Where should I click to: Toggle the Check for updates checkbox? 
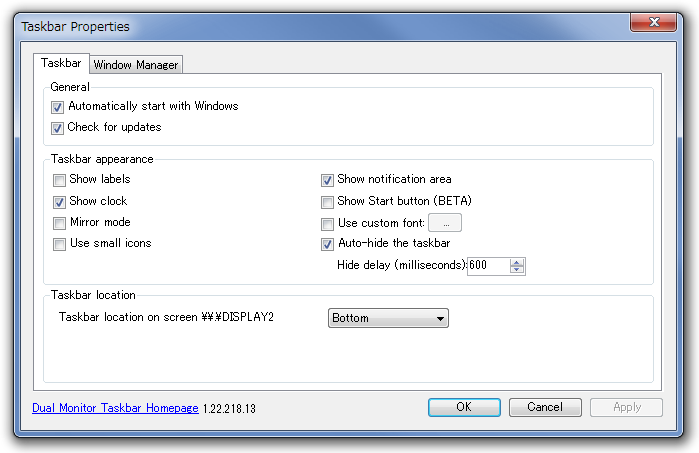point(57,128)
